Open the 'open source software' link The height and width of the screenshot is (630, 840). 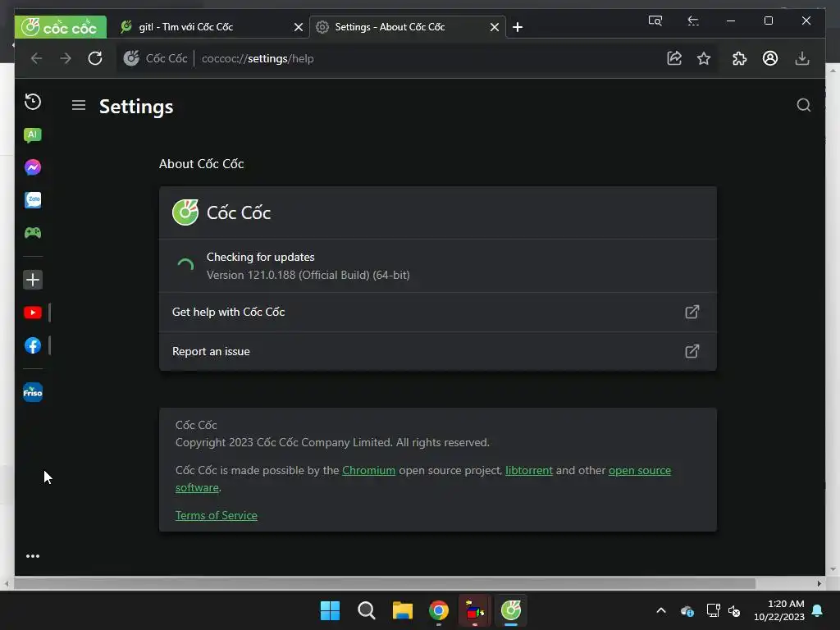coord(640,470)
